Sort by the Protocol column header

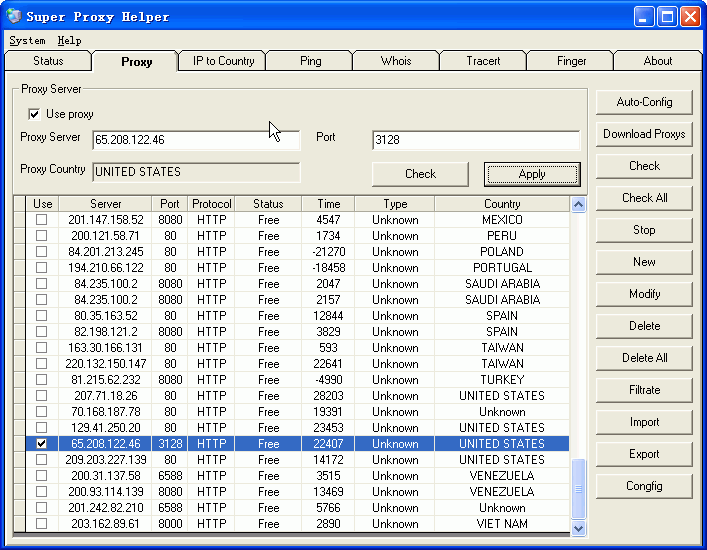[211, 204]
